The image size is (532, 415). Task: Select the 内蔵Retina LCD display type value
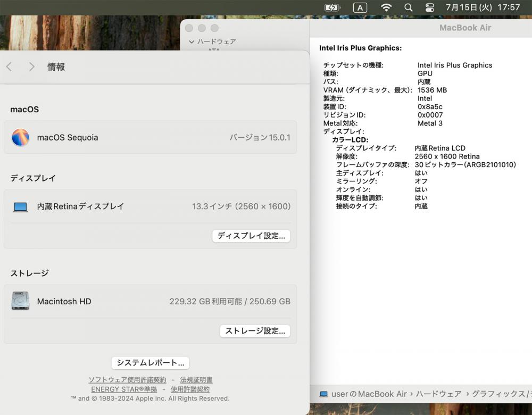tap(440, 148)
